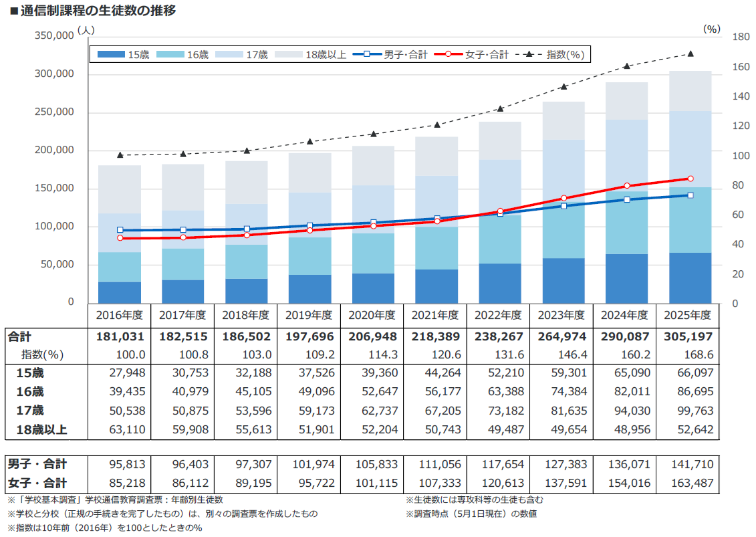The height and width of the screenshot is (537, 756).
Task: Pick the 18歳以上 legend color swatch
Action: (288, 55)
